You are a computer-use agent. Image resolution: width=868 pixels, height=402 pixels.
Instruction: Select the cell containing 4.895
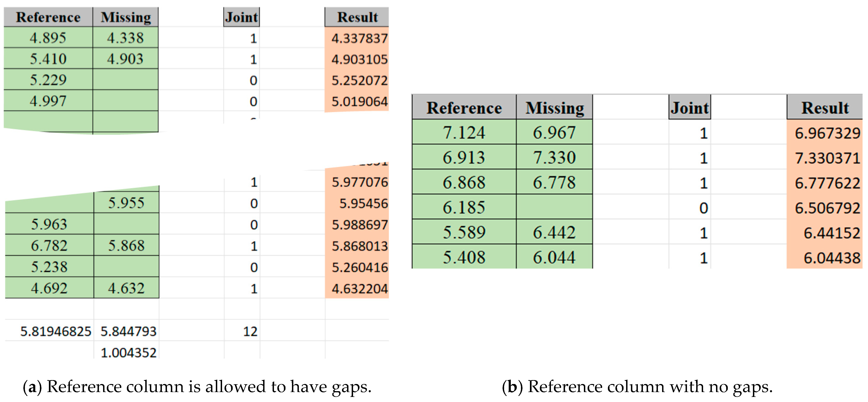click(x=48, y=38)
